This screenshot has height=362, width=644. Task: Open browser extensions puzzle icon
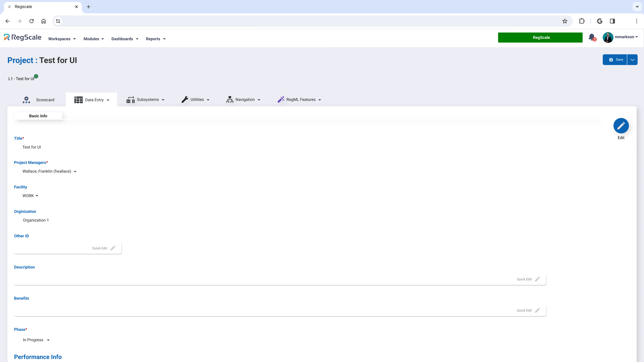click(582, 21)
